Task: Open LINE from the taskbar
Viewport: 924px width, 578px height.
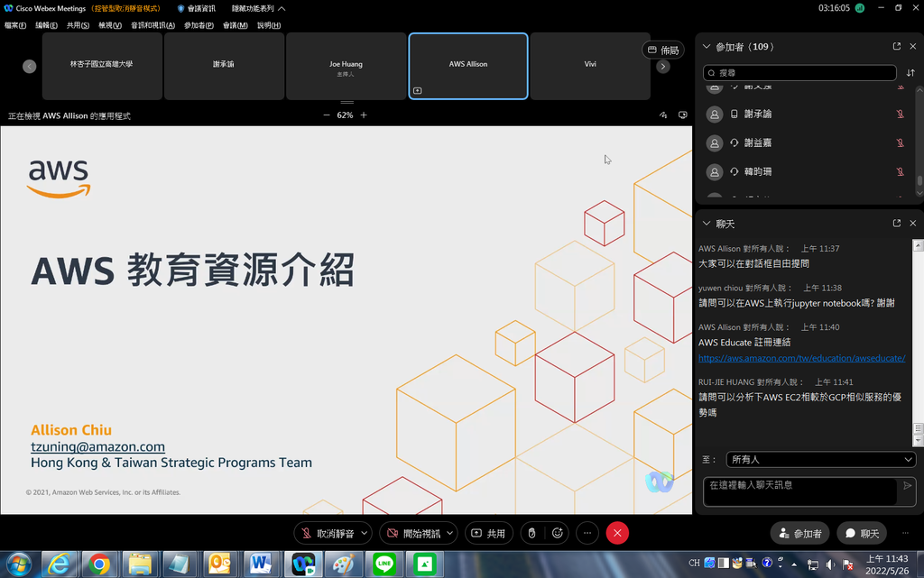Action: tap(384, 564)
